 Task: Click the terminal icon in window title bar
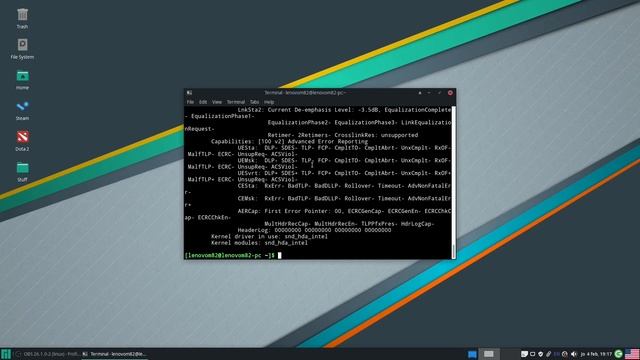click(x=189, y=93)
